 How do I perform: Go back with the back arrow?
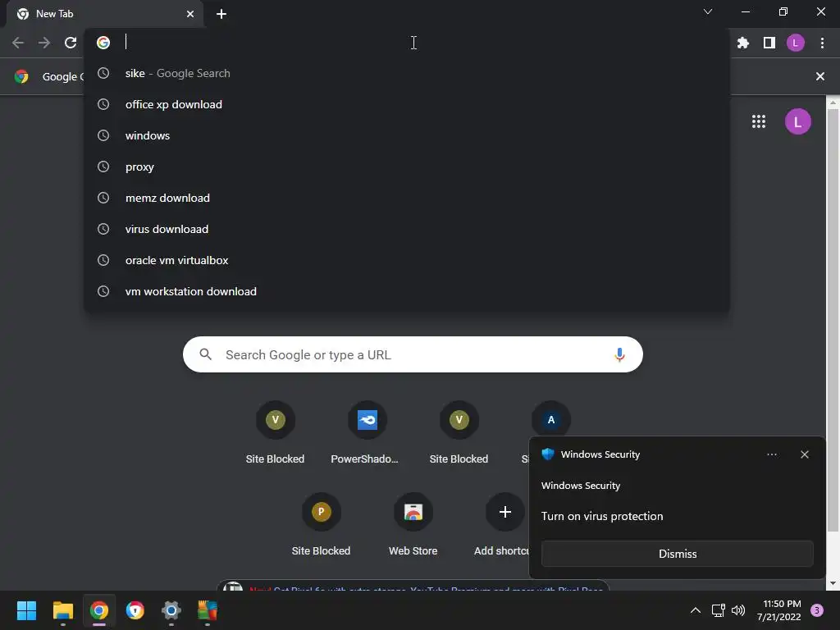[18, 43]
